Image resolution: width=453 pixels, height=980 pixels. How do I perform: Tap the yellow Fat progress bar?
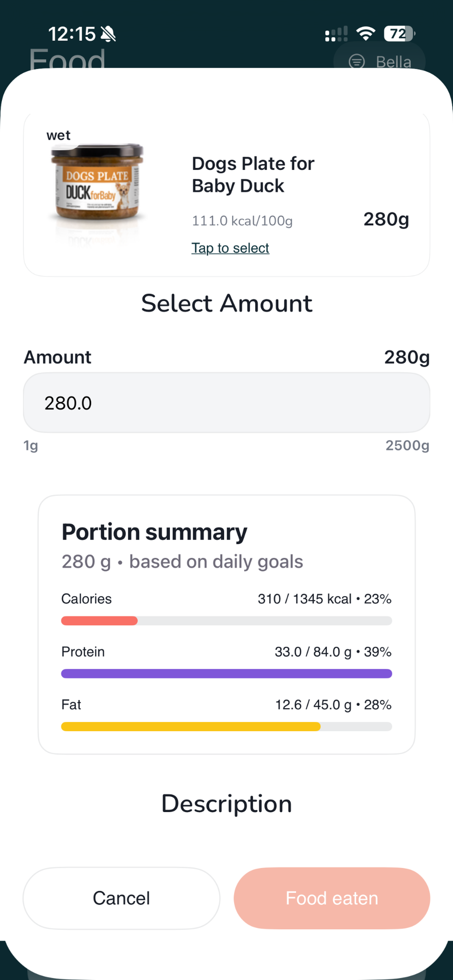[191, 726]
